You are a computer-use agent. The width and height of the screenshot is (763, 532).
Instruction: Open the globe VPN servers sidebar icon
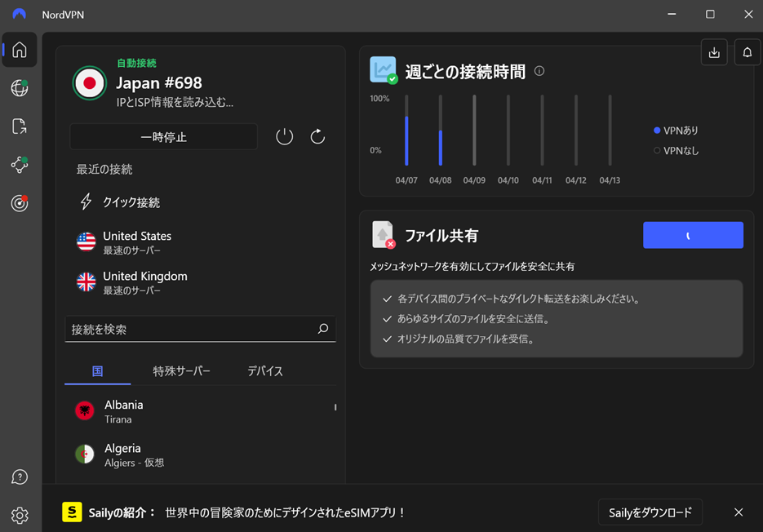20,88
